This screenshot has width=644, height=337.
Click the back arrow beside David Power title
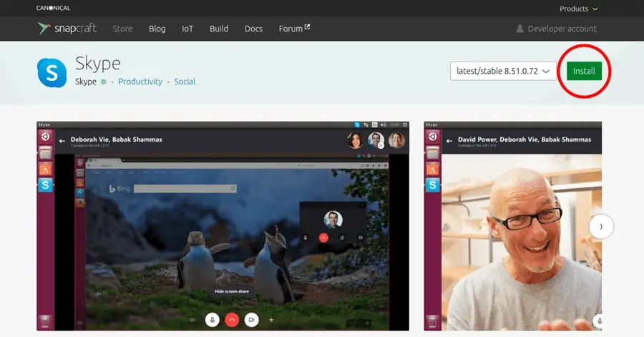tap(449, 141)
